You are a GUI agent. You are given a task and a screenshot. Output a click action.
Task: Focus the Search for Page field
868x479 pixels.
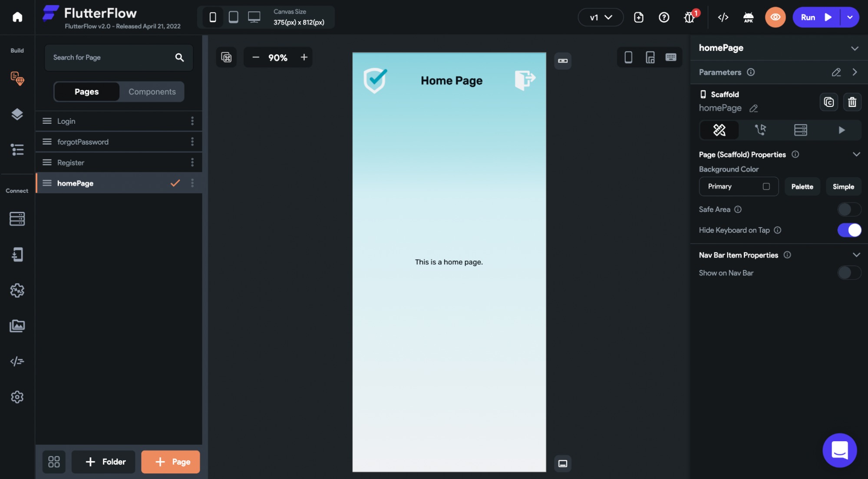pyautogui.click(x=119, y=57)
